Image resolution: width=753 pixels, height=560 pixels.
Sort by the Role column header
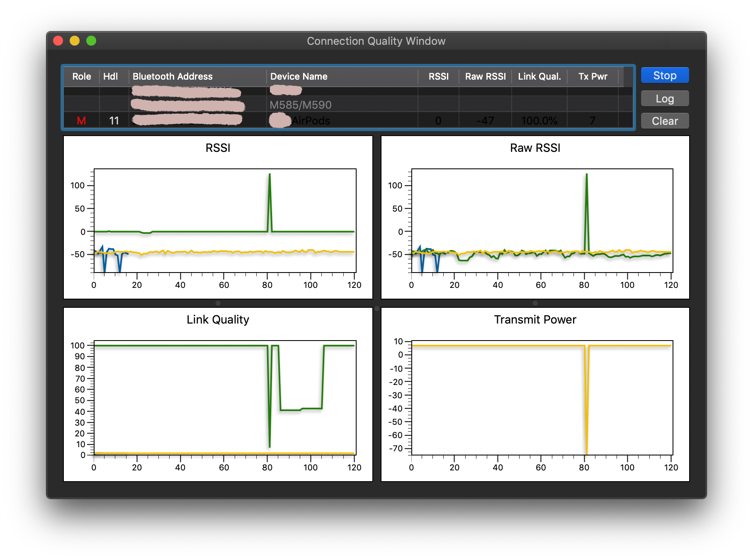(x=81, y=77)
